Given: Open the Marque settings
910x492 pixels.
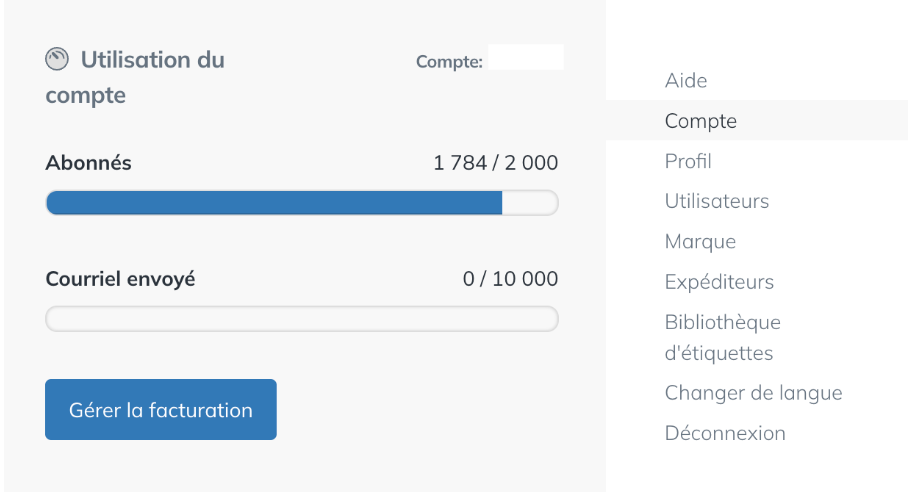Looking at the screenshot, I should 700,241.
